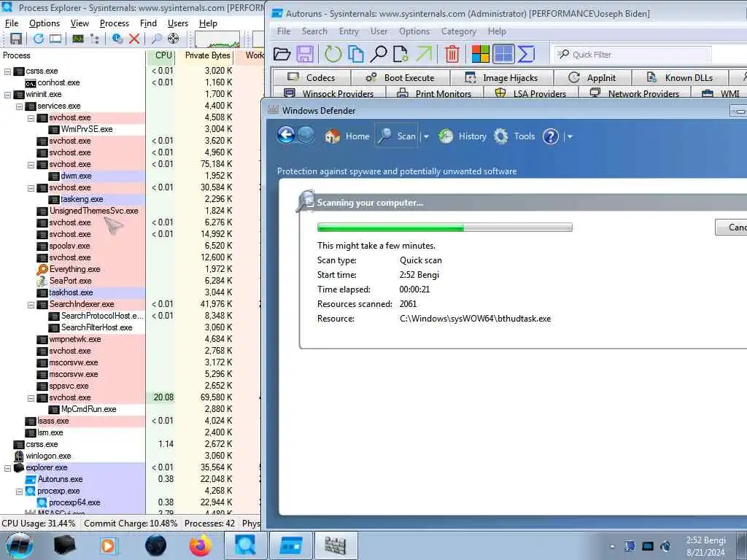The width and height of the screenshot is (747, 560).
Task: Open Tools in Windows Defender
Action: 514,136
